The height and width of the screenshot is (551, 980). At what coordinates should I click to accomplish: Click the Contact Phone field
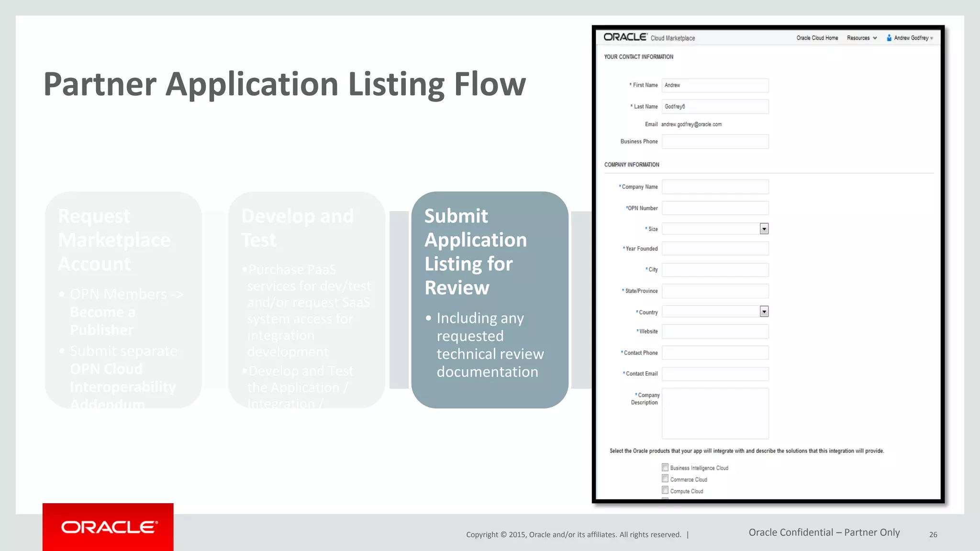pyautogui.click(x=715, y=353)
